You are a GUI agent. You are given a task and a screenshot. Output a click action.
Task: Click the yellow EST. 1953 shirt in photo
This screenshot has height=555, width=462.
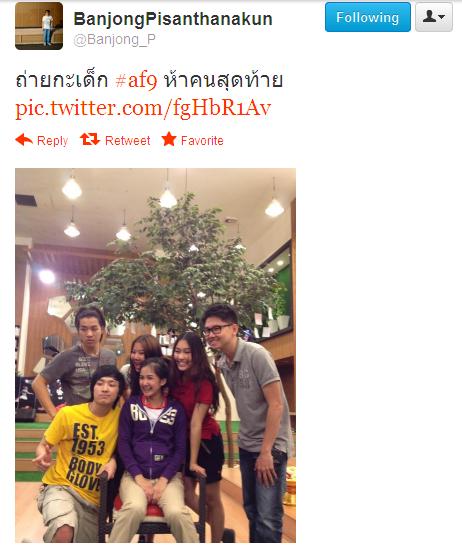(x=82, y=453)
